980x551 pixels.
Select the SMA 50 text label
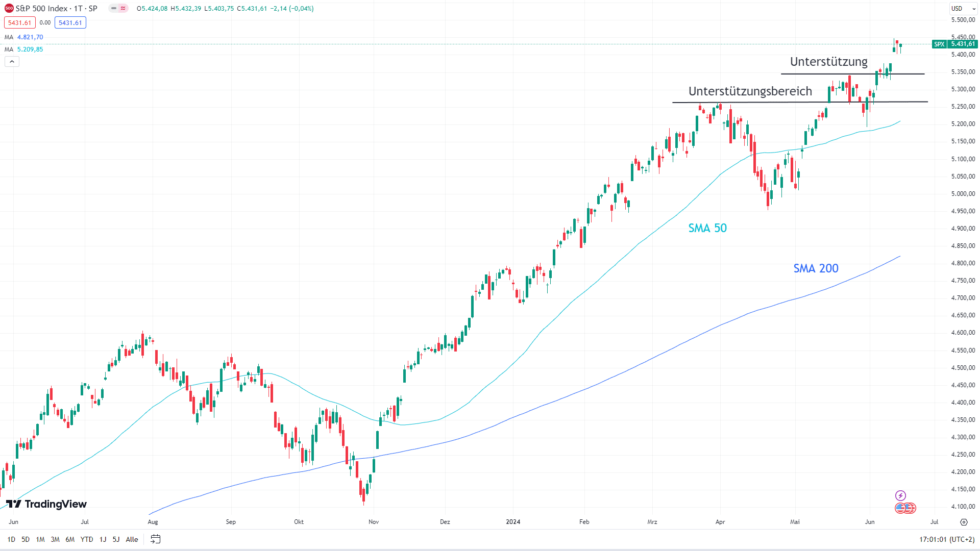[x=707, y=228]
